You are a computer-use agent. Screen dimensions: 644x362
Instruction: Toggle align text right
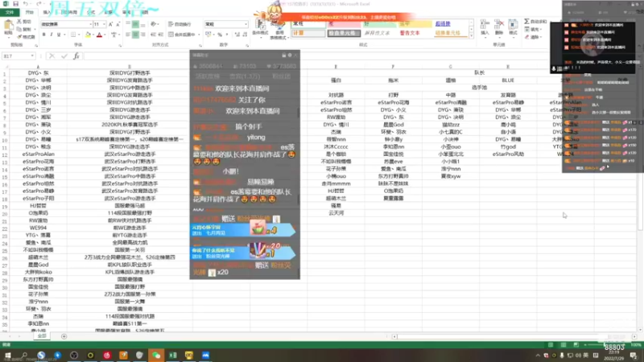142,35
